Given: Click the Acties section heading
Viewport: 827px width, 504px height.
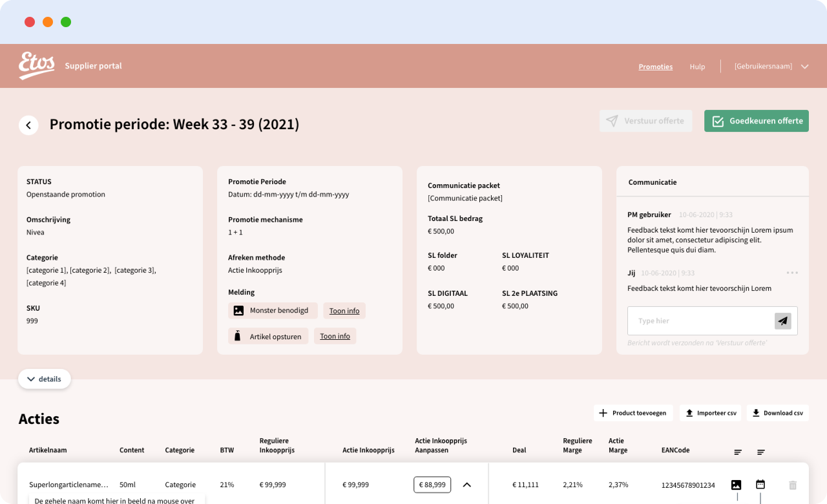Looking at the screenshot, I should click(39, 419).
